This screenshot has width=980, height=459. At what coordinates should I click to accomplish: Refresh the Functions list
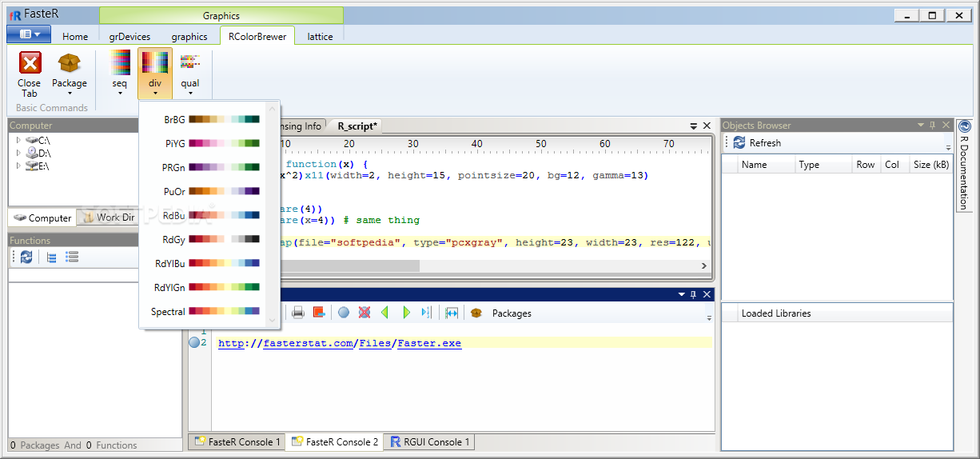click(26, 257)
